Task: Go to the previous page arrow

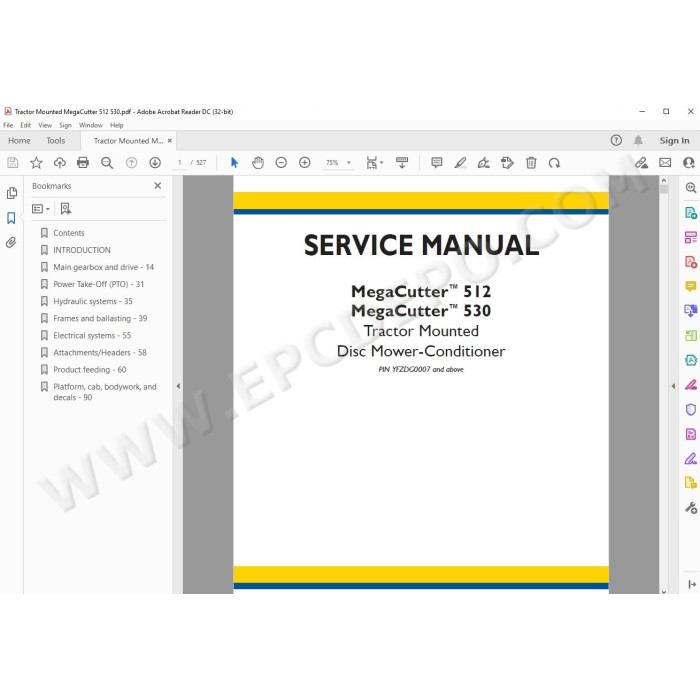Action: click(x=131, y=163)
